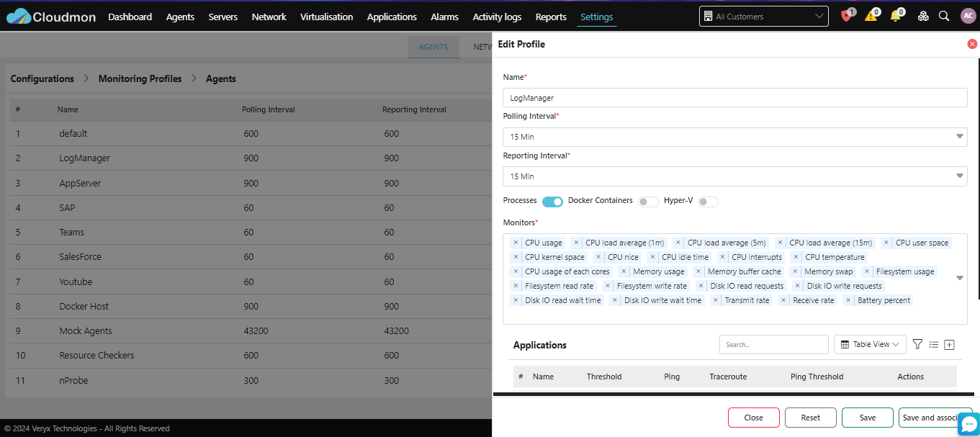This screenshot has height=437, width=980.
Task: Open the Alarms menu
Action: pyautogui.click(x=445, y=17)
